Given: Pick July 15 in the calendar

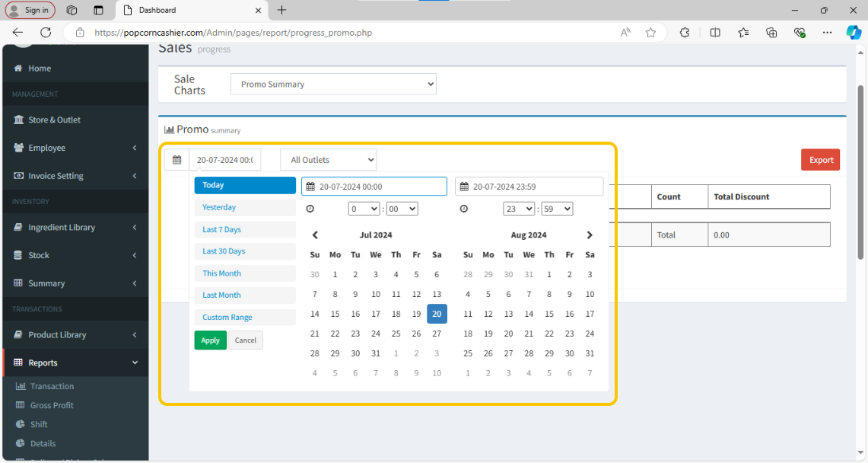Looking at the screenshot, I should tap(335, 314).
